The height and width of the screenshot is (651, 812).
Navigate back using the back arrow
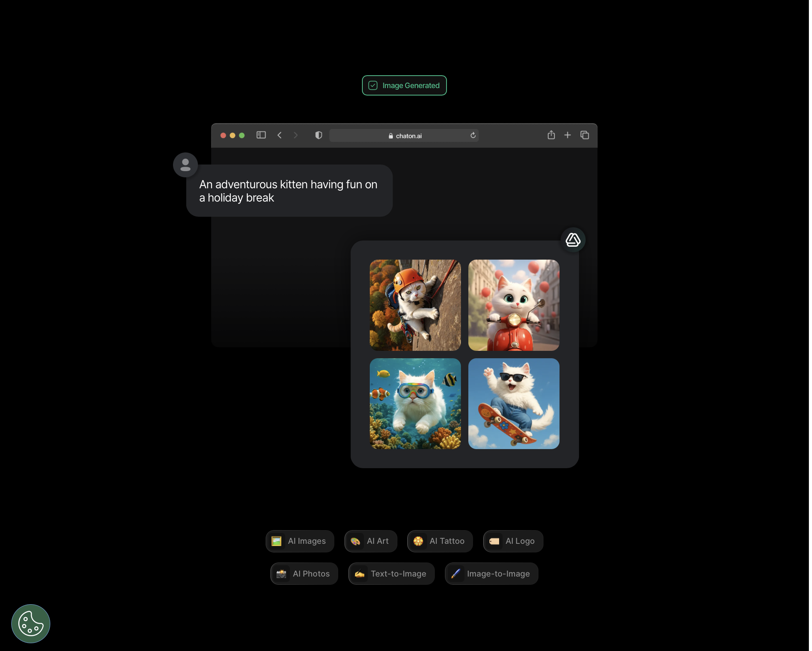pos(279,135)
